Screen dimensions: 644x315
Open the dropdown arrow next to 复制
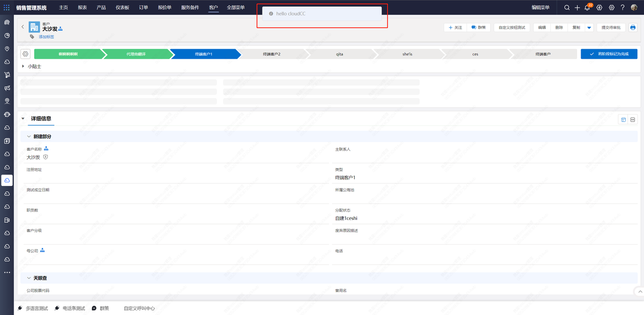589,28
